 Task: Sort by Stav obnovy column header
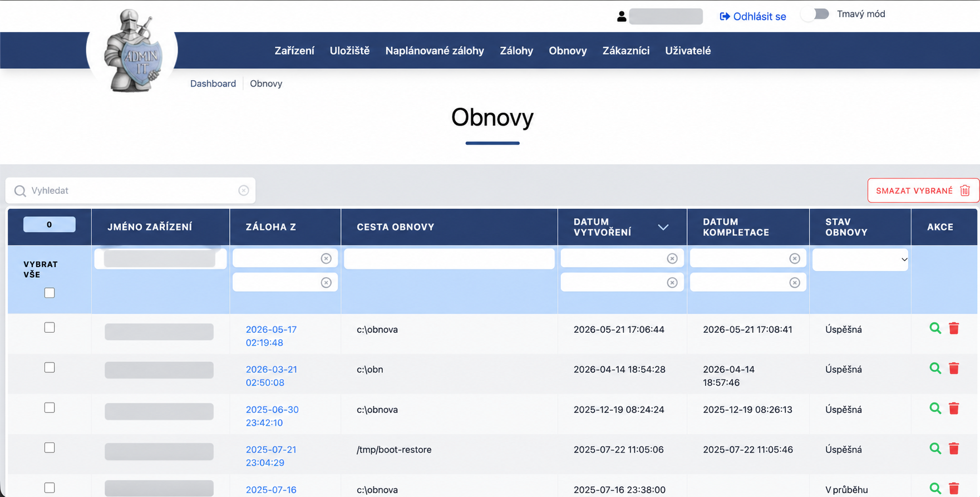point(846,227)
